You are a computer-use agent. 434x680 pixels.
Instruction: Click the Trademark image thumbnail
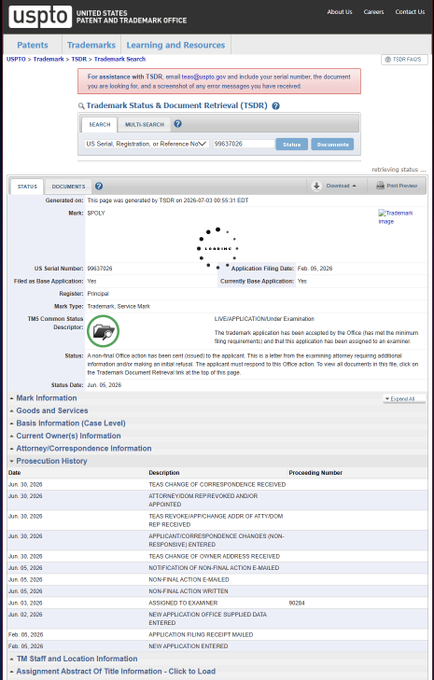(x=395, y=217)
